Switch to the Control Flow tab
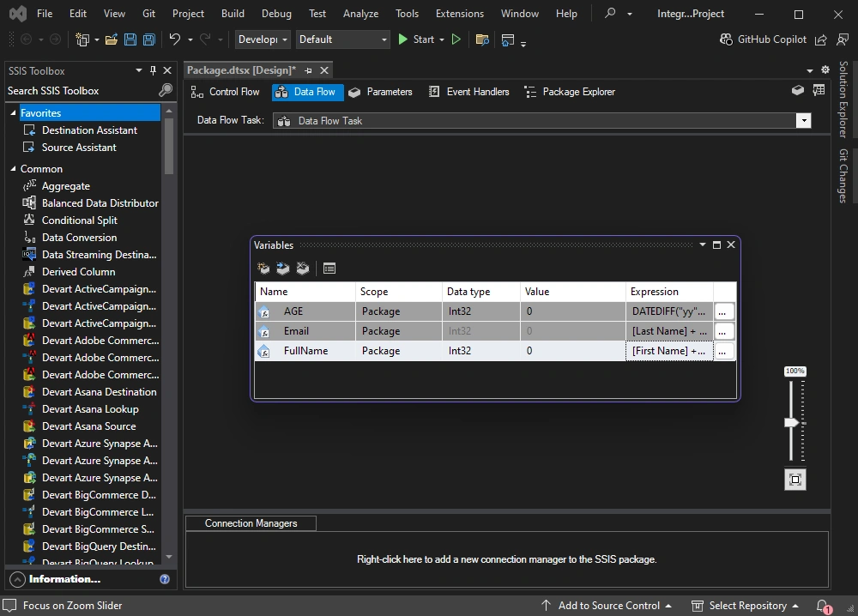This screenshot has height=616, width=858. 226,92
